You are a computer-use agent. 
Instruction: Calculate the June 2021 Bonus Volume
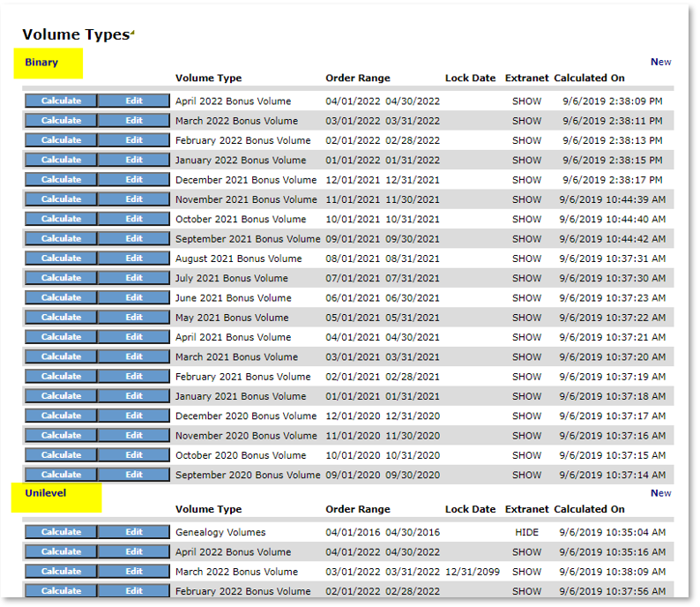[61, 298]
